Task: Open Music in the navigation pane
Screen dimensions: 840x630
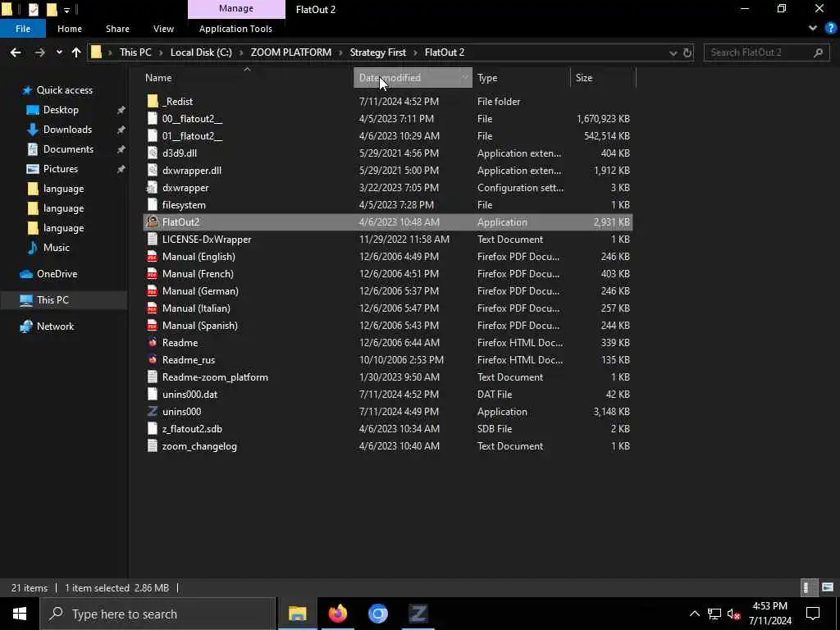Action: tap(57, 248)
